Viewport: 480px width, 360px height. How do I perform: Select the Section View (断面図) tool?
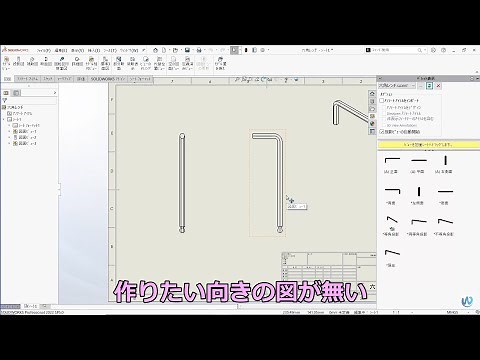coord(46,61)
